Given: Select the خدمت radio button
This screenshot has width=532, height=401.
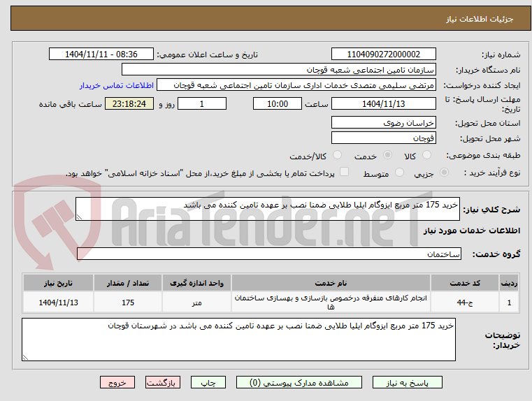Looking at the screenshot, I should tap(387, 155).
